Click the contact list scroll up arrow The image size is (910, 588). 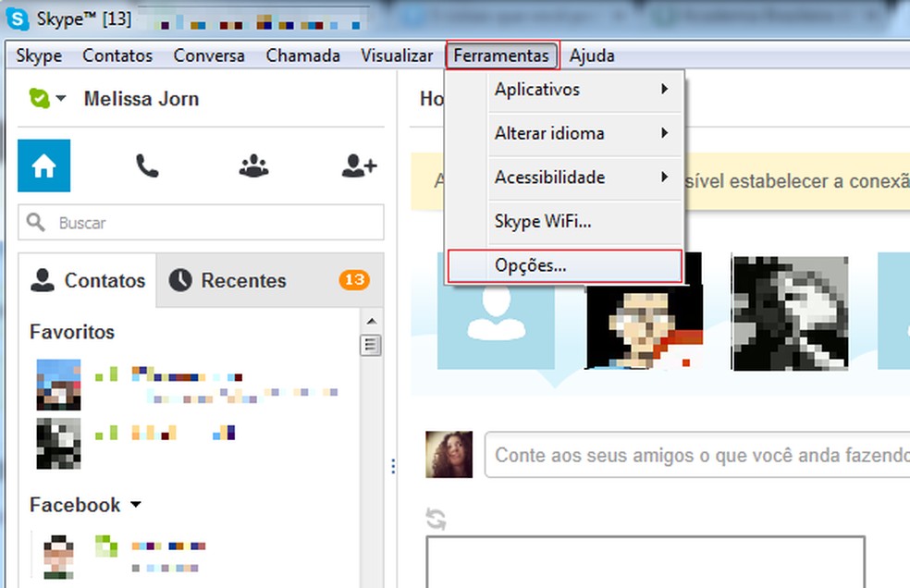(372, 321)
